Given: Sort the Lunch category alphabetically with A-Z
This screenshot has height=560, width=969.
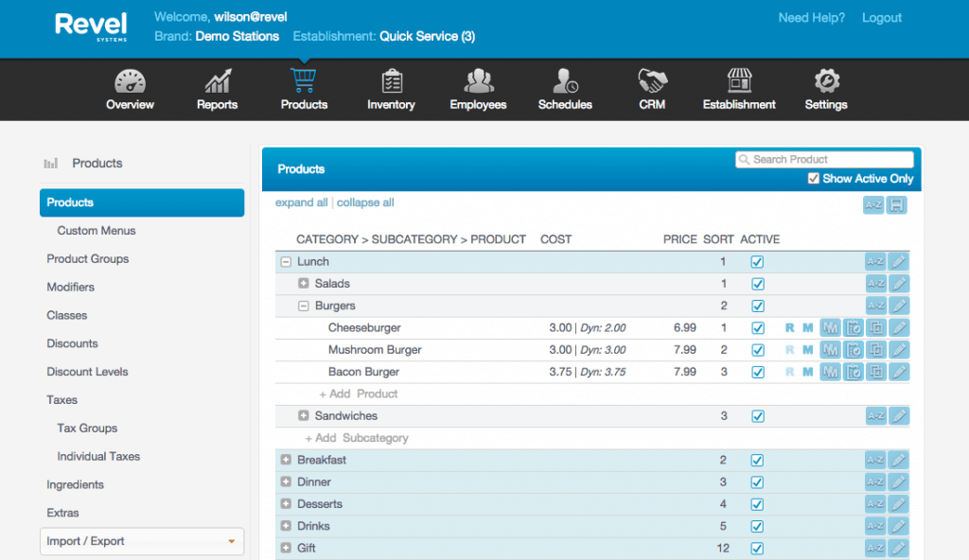Looking at the screenshot, I should coord(873,261).
